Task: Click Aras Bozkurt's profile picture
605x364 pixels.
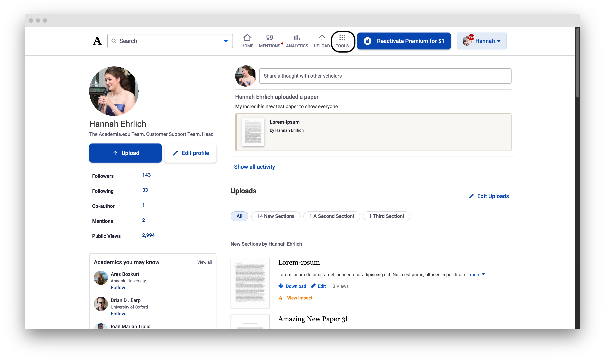Action: point(101,278)
